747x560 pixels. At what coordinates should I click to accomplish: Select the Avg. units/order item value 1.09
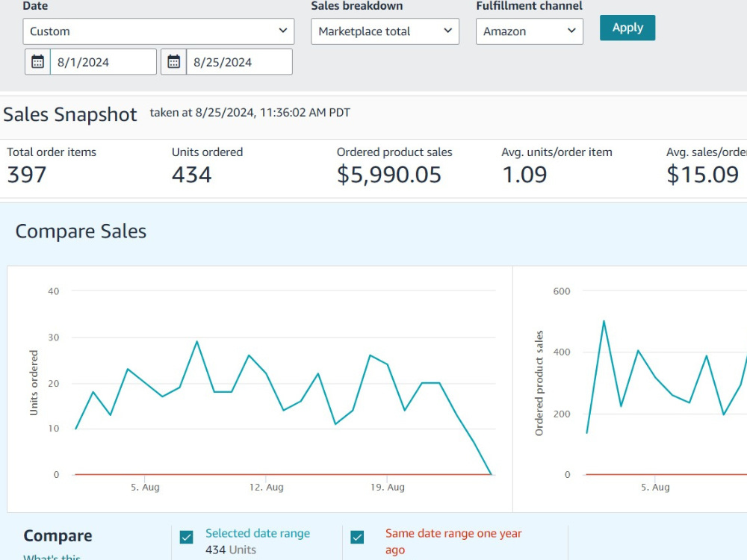tap(524, 174)
